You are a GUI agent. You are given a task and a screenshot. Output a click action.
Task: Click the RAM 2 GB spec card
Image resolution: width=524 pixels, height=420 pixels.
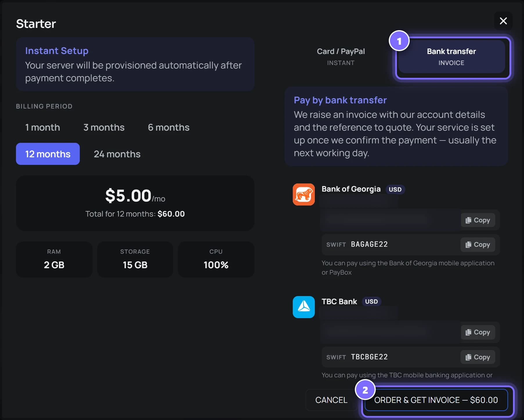[x=54, y=259]
